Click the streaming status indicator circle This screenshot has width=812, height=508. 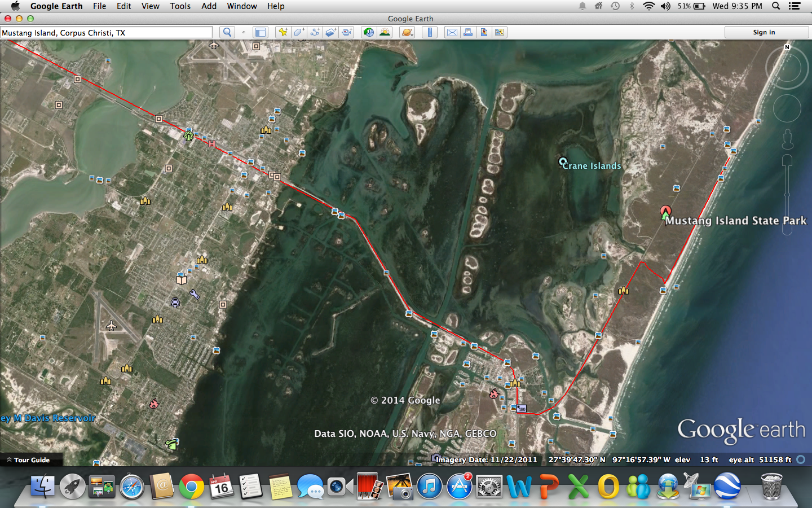801,459
